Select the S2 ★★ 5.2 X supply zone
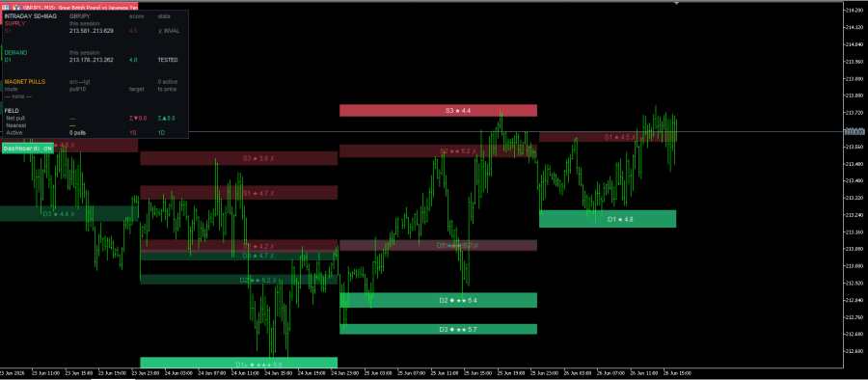 pos(439,150)
